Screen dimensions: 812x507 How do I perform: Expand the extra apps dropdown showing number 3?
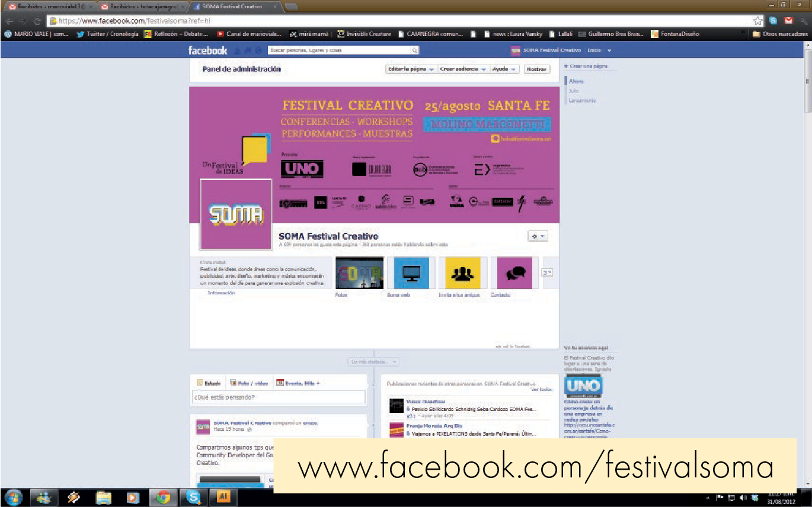(547, 272)
